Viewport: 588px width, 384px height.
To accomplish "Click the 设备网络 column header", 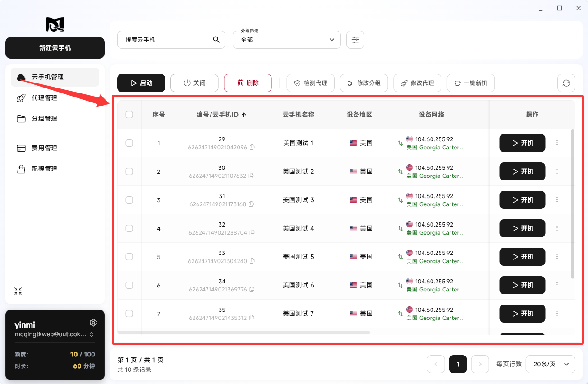I will point(432,115).
